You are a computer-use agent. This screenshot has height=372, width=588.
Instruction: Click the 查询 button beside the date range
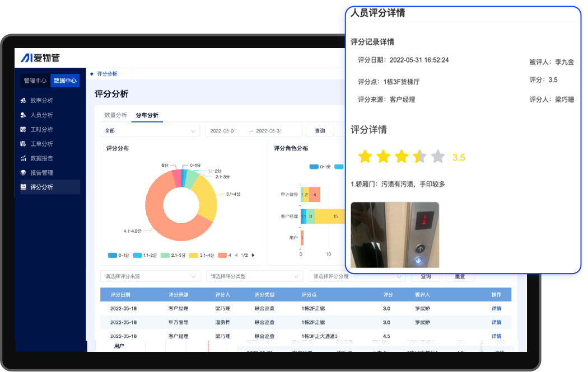(320, 131)
